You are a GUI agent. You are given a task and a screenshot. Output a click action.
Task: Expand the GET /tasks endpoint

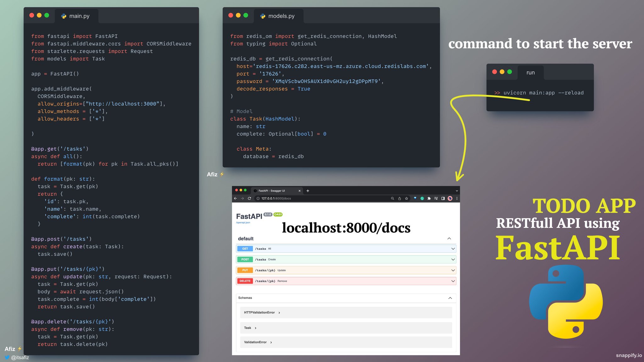tap(346, 249)
